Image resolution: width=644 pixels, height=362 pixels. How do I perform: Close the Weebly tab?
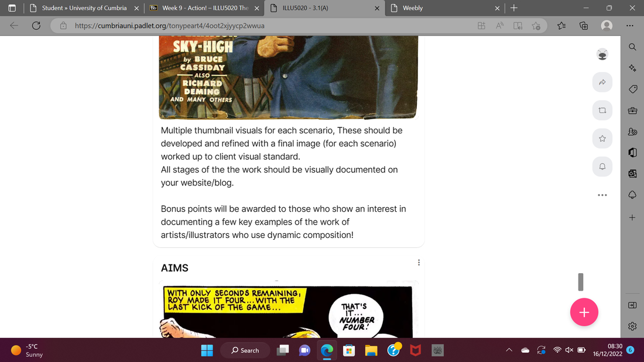[x=497, y=8]
